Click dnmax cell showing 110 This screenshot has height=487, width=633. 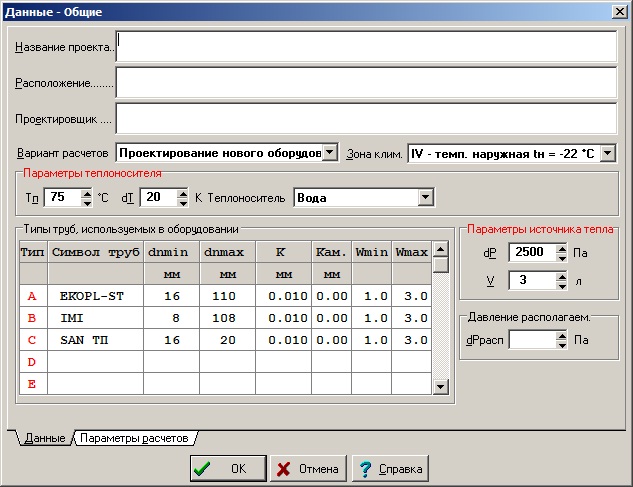pos(227,296)
